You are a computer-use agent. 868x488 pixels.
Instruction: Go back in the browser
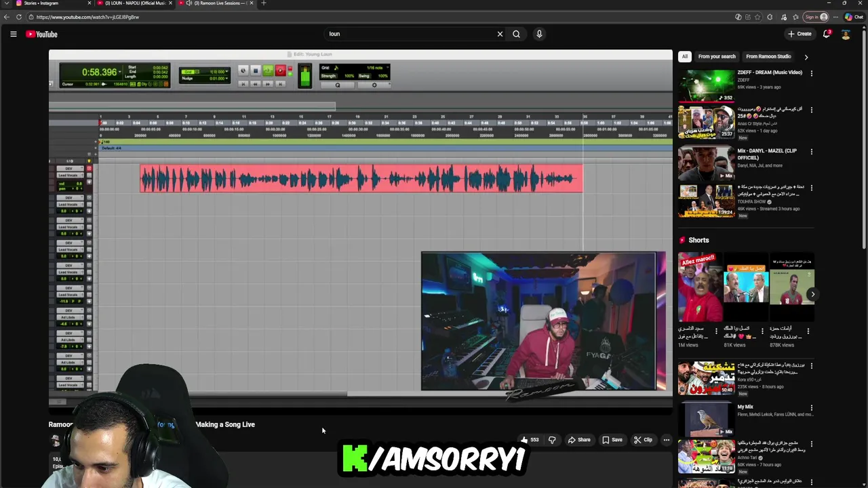pyautogui.click(x=7, y=17)
